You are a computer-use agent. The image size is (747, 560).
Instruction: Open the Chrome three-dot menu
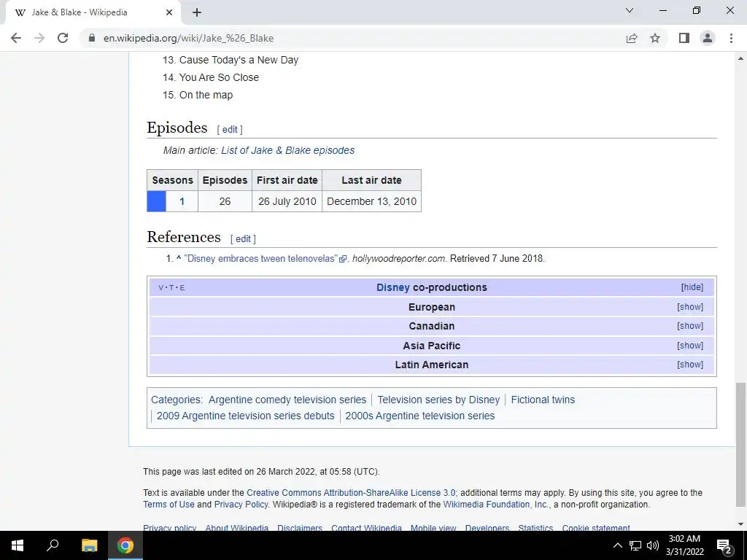[731, 38]
